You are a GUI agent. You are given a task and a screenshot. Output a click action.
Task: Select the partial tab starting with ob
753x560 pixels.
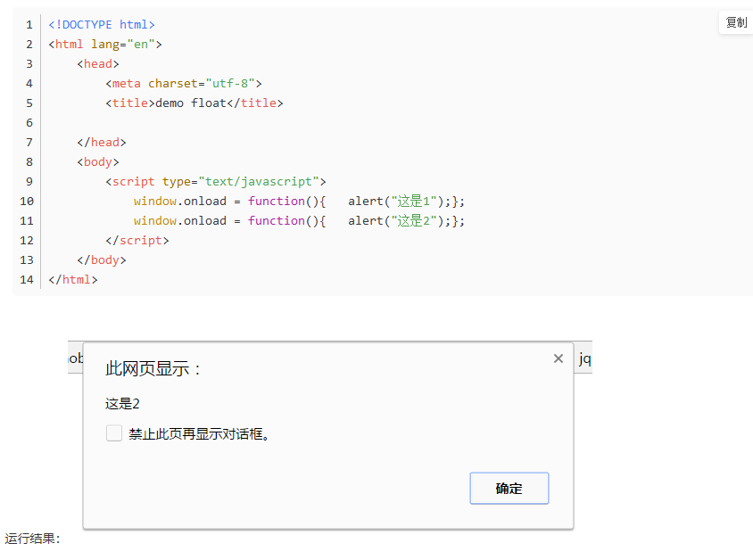(x=76, y=358)
